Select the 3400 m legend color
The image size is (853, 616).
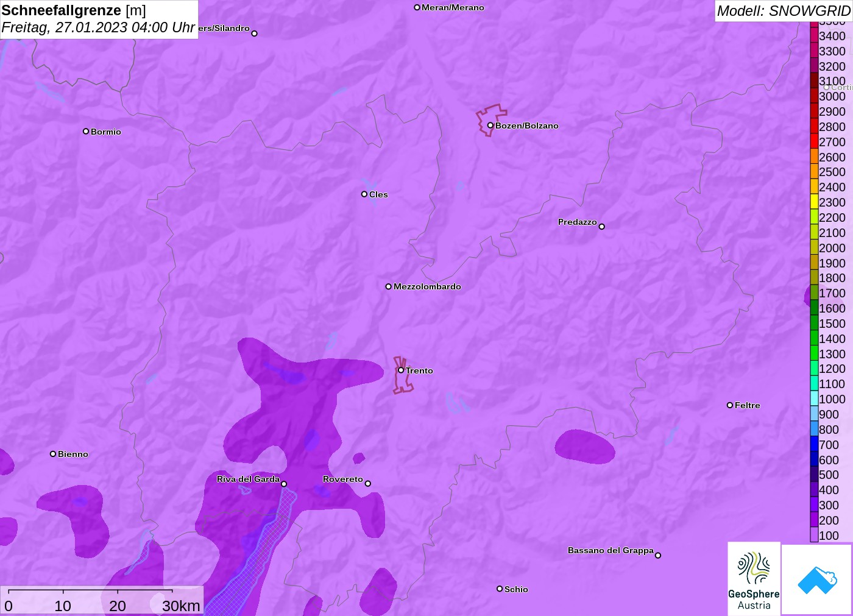click(814, 35)
